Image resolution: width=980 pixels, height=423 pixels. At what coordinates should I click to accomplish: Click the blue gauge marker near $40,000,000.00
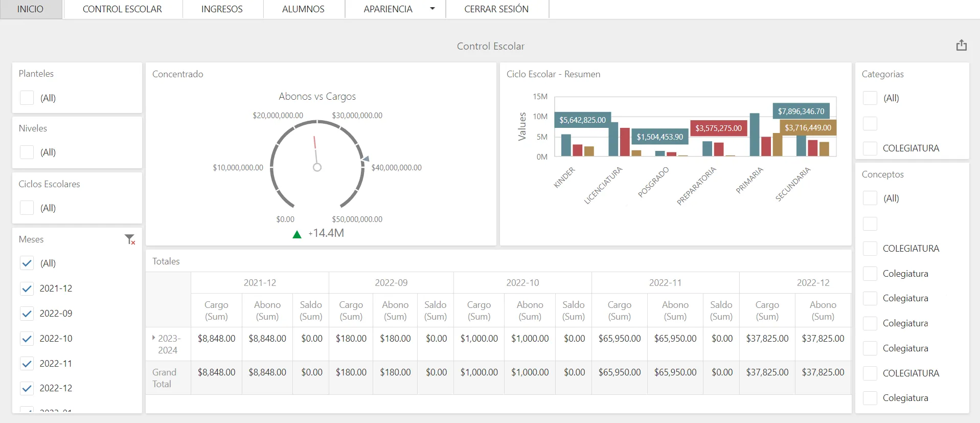click(365, 159)
